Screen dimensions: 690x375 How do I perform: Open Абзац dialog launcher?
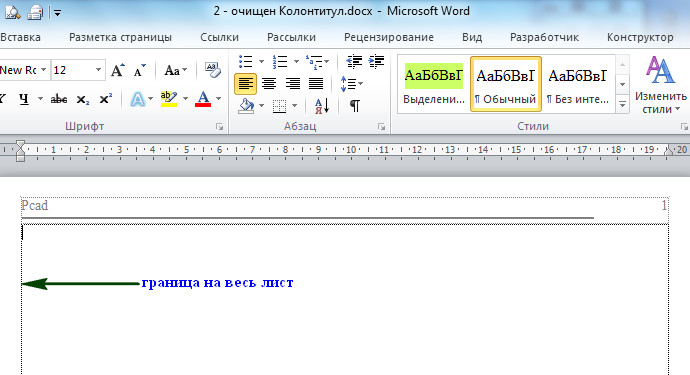click(x=381, y=127)
